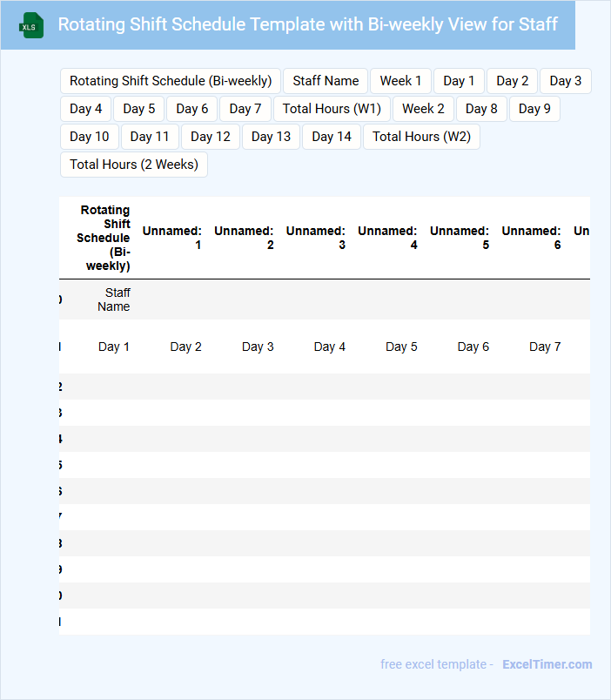611x700 pixels.
Task: Choose the Day 7 tag button
Action: point(245,109)
